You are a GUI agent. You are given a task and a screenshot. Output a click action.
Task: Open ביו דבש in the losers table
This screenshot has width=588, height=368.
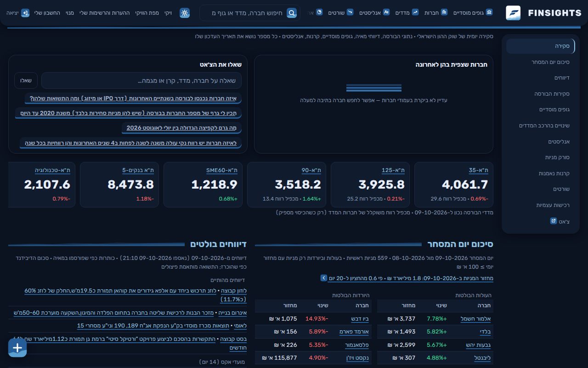(x=360, y=319)
